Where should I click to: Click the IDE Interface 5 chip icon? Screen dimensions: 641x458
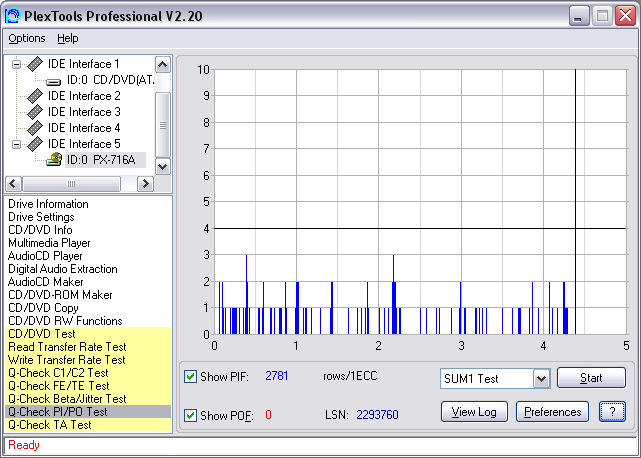point(35,144)
